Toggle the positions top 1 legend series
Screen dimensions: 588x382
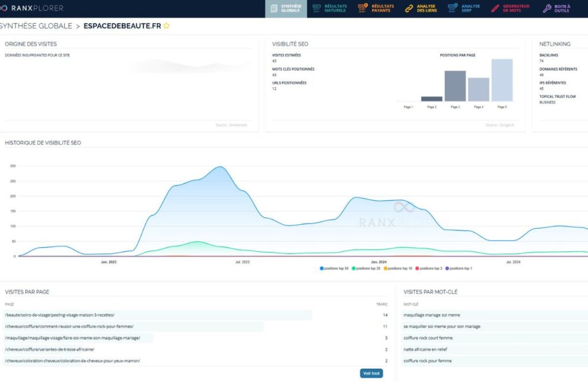[459, 268]
